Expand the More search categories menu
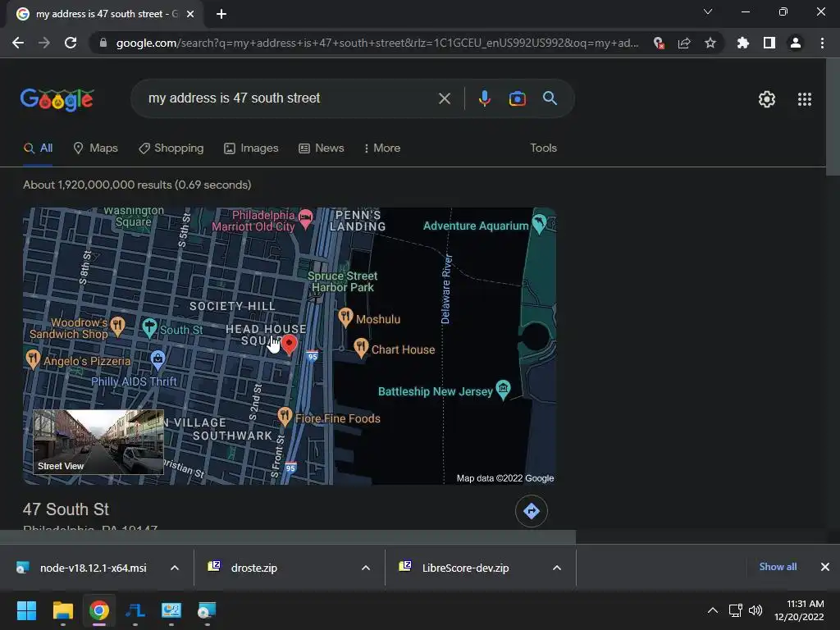The image size is (840, 630). click(x=382, y=148)
